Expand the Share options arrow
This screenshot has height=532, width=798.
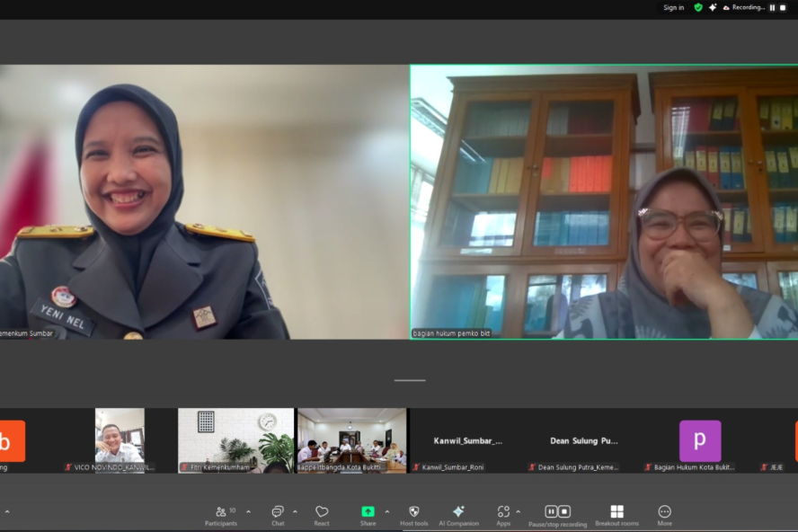pyautogui.click(x=387, y=512)
